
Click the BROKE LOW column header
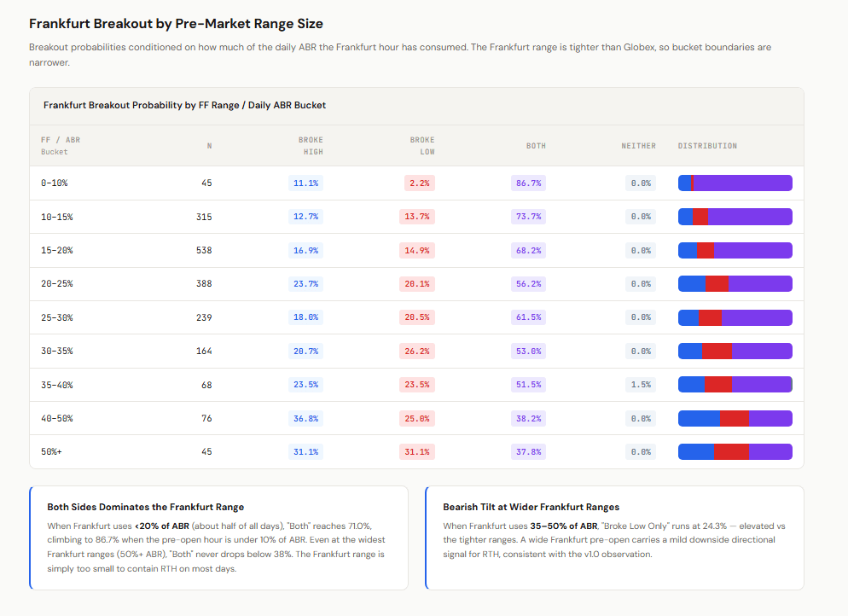421,146
